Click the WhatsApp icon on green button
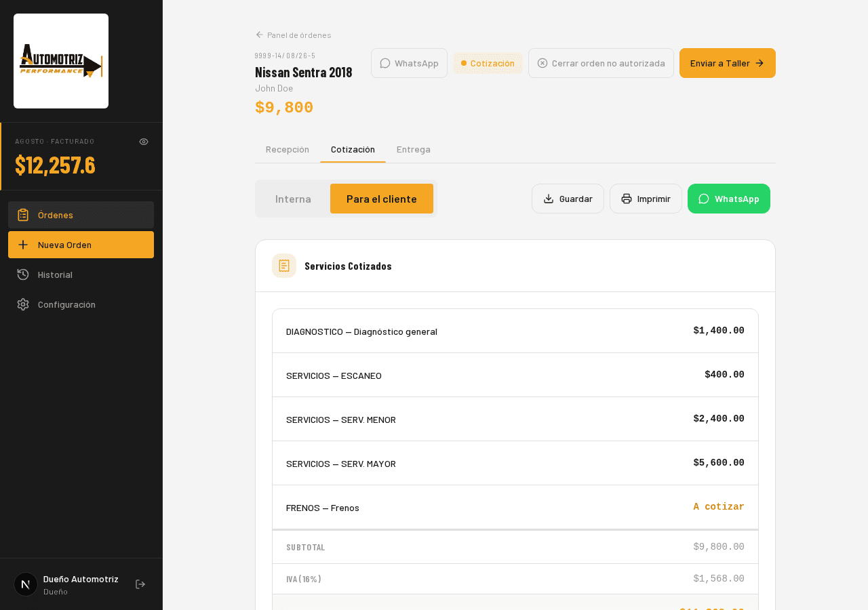 pyautogui.click(x=704, y=199)
